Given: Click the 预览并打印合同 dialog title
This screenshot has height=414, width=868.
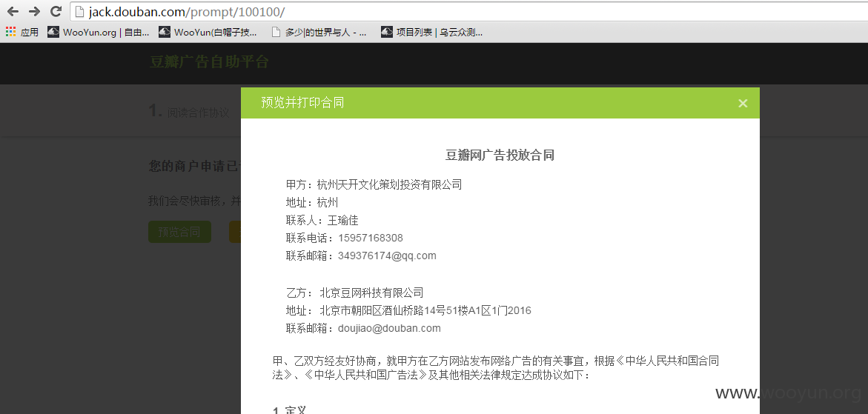Looking at the screenshot, I should 302,104.
